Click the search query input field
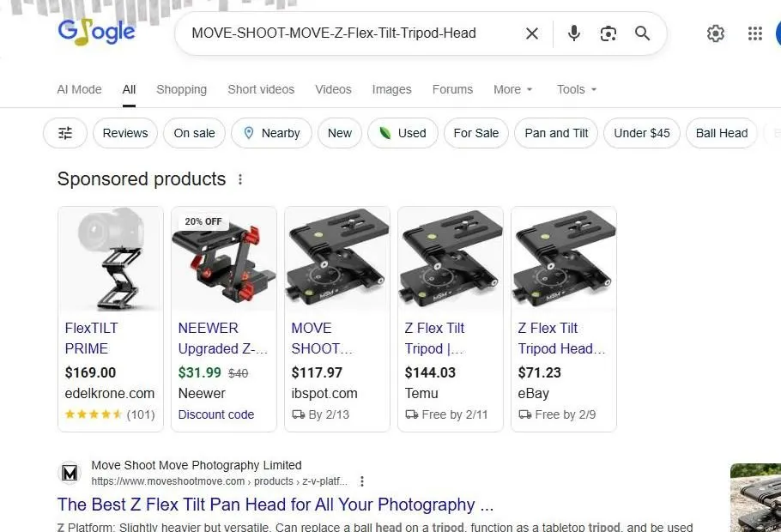Viewport: 781px width, 532px height. point(334,33)
